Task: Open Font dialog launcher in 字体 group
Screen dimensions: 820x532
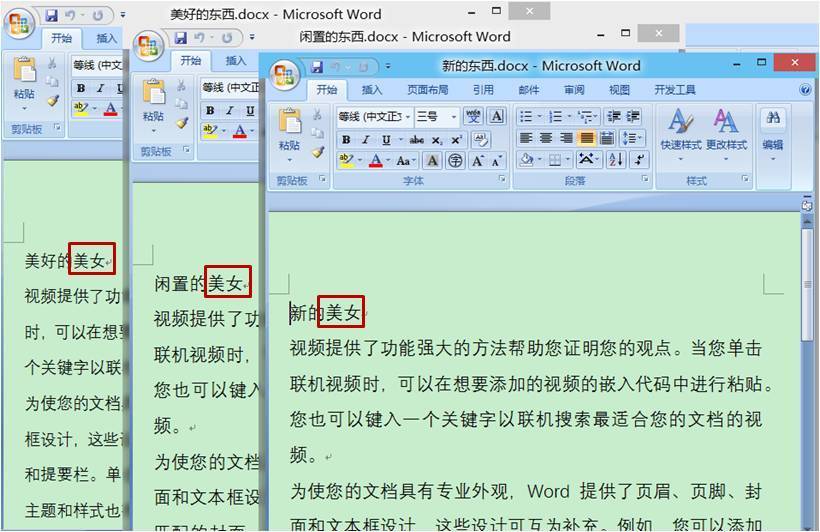Action: 502,179
